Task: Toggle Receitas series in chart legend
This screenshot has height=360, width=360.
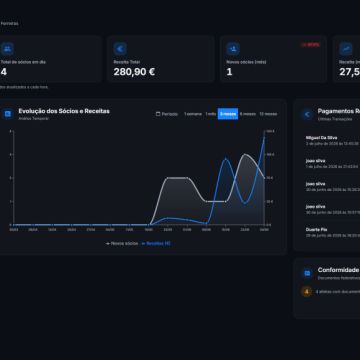Action: [x=156, y=244]
